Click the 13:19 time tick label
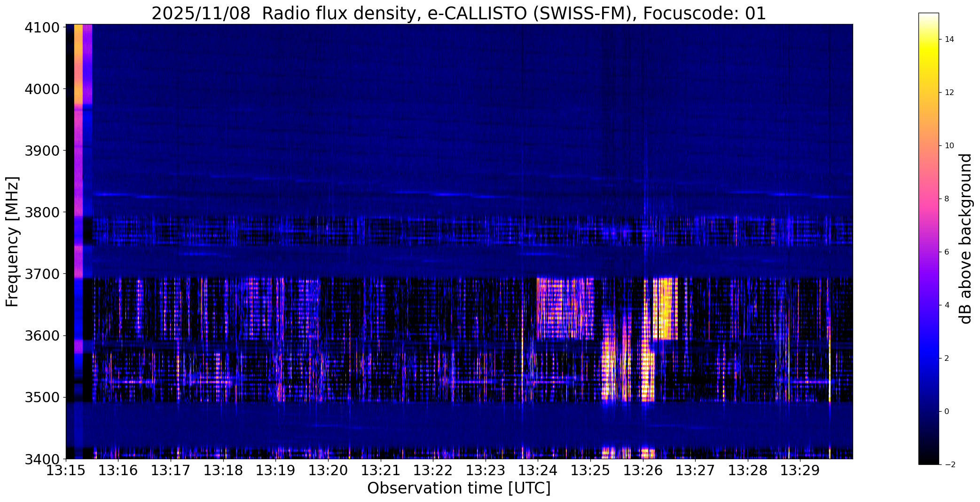Viewport: 980px width, 502px height. [276, 470]
